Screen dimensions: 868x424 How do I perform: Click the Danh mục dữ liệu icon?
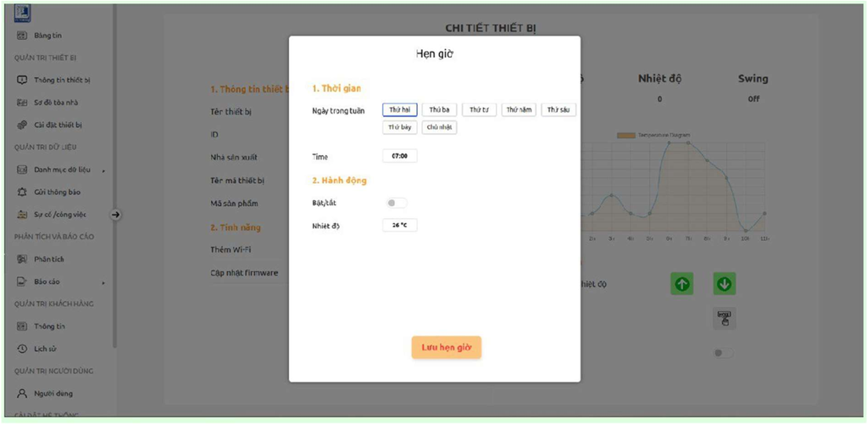click(21, 170)
